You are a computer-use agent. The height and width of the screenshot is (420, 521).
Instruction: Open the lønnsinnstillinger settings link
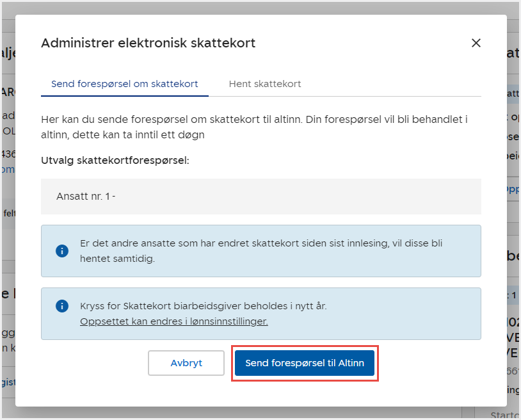[173, 321]
